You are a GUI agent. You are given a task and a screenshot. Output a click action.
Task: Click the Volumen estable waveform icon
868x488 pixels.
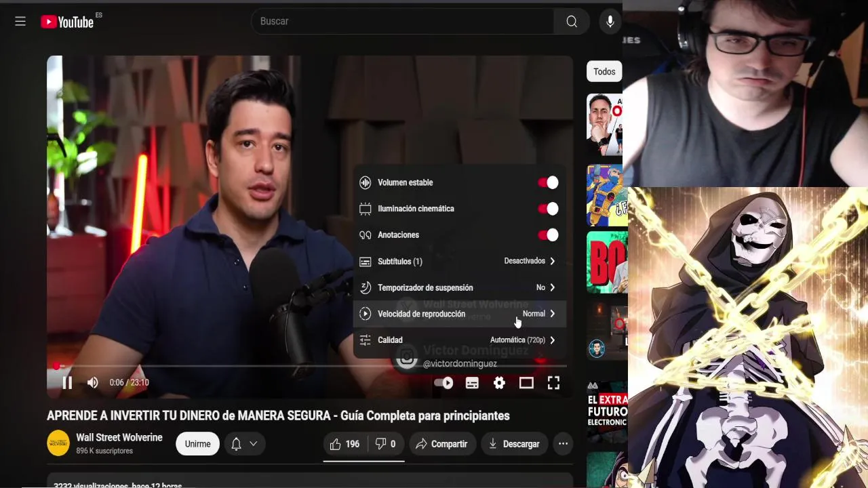(x=366, y=182)
